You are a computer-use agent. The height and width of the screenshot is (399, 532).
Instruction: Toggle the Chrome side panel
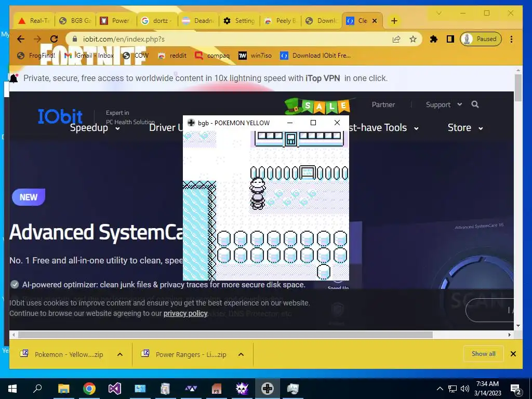tap(450, 39)
